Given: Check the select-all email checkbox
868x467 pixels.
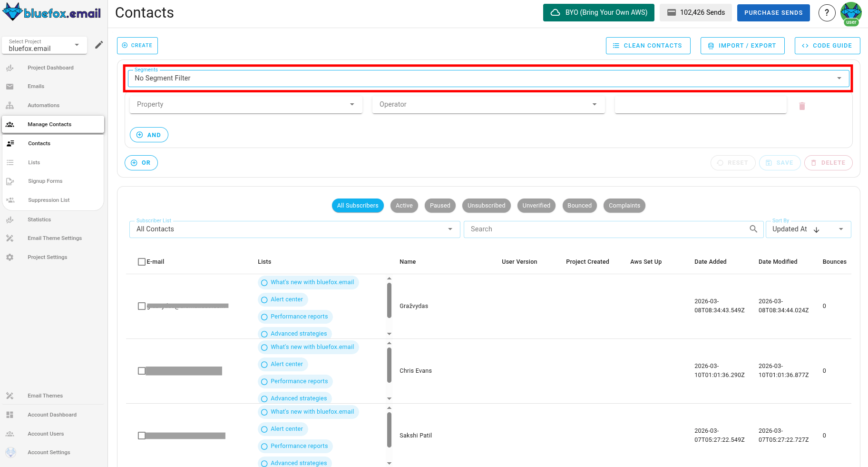Looking at the screenshot, I should [x=141, y=261].
